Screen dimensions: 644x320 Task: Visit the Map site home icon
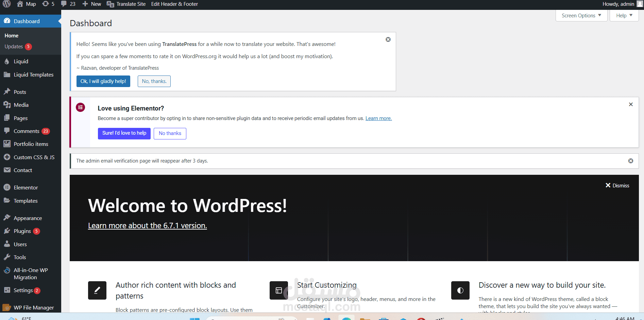20,4
